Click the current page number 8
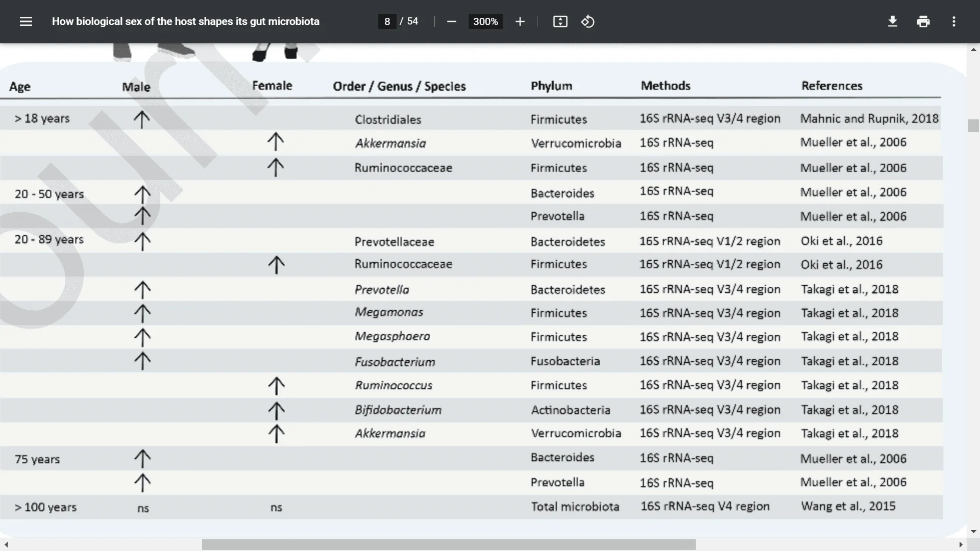This screenshot has width=980, height=551. [x=388, y=21]
